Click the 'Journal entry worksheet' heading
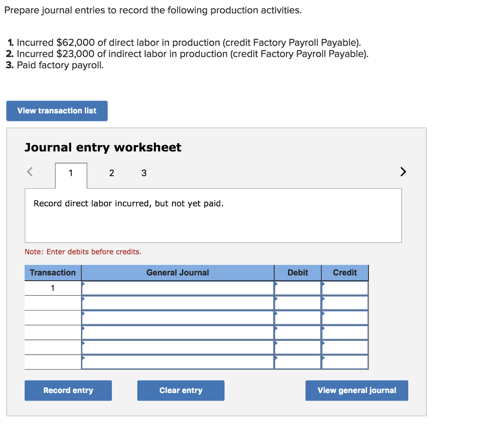Viewport: 485px width, 448px height. click(x=103, y=147)
